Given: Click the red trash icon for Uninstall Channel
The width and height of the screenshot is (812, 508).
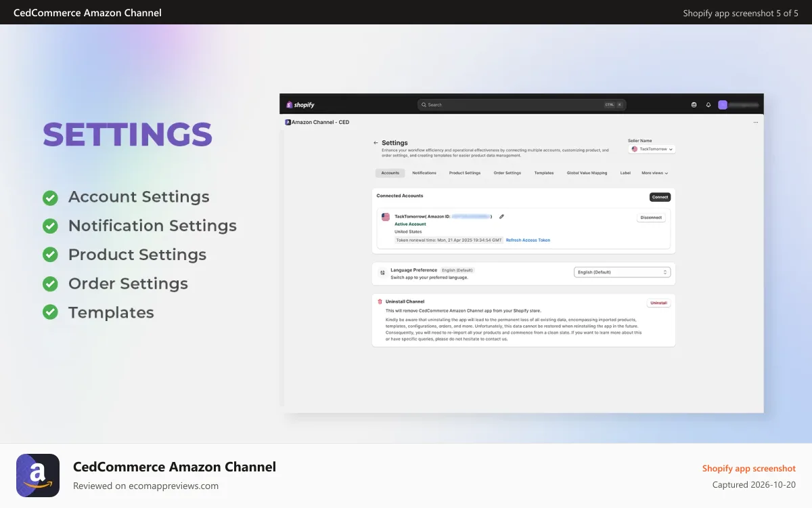Looking at the screenshot, I should coord(380,301).
